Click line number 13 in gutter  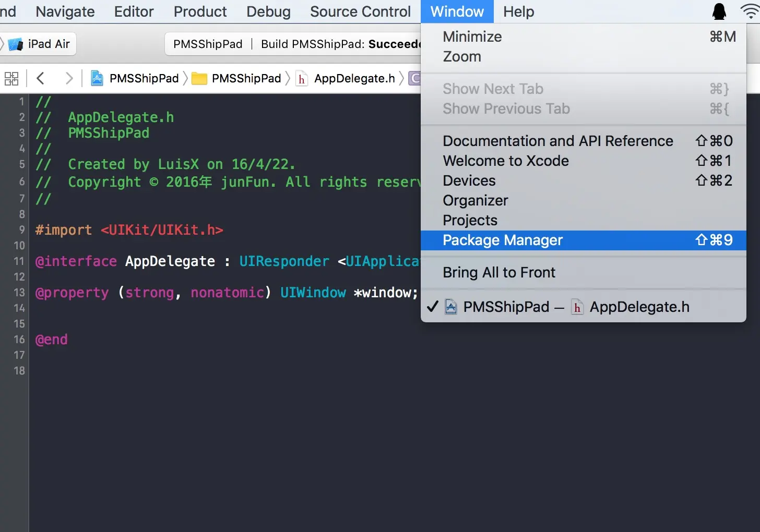pos(19,292)
